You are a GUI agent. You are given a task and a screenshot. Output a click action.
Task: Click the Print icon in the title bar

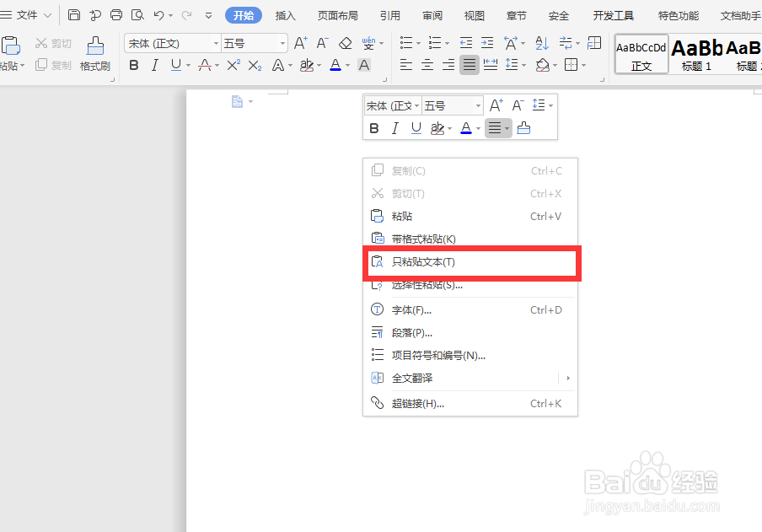115,14
